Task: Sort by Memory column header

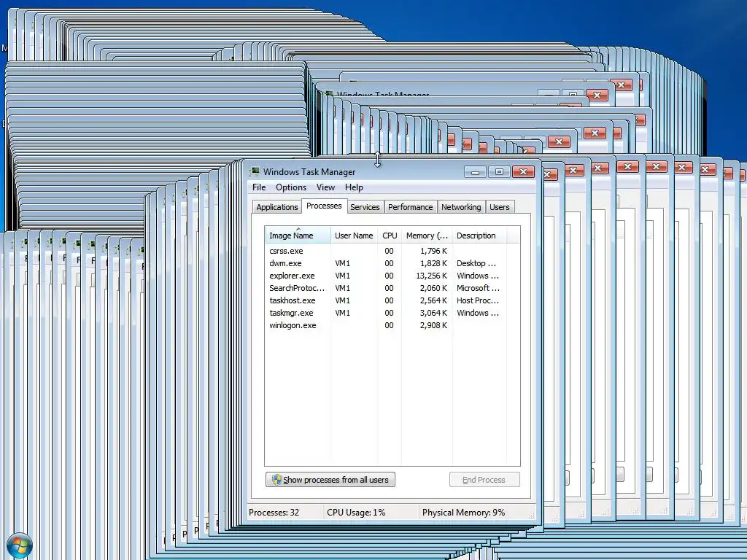Action: 427,236
